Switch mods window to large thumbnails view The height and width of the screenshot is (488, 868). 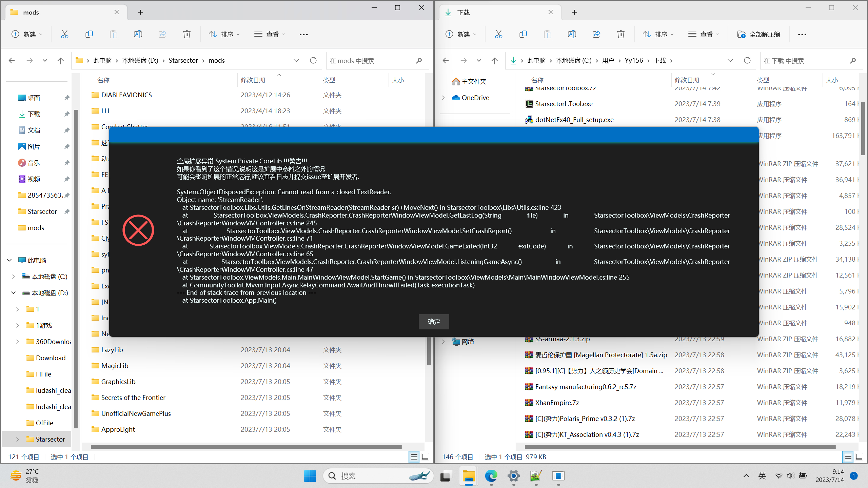click(x=425, y=457)
